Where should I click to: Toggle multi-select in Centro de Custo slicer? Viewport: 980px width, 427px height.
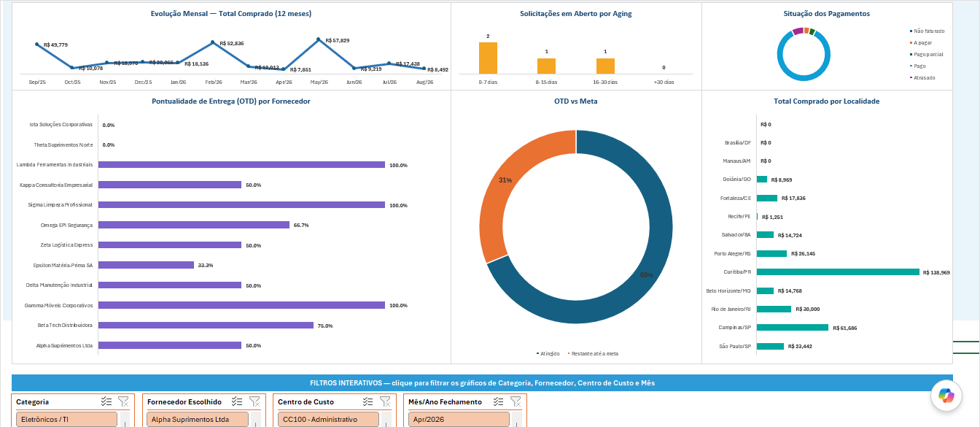click(x=367, y=401)
